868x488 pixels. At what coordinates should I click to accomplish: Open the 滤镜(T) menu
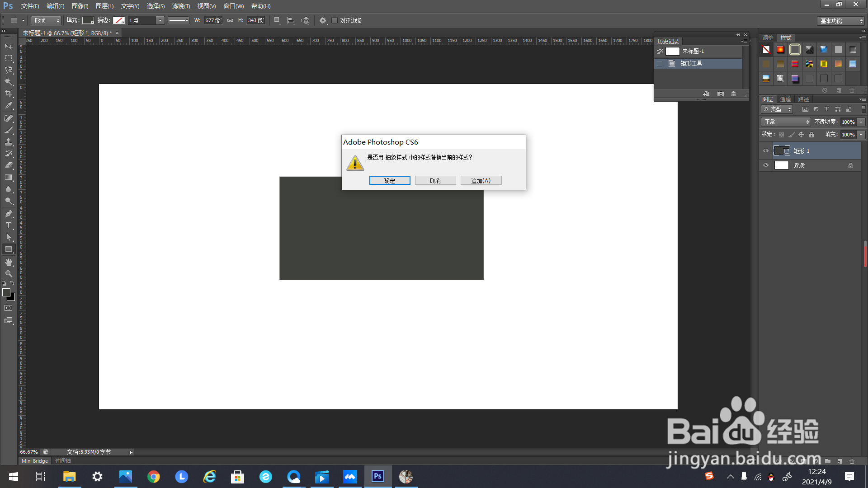[x=181, y=6]
